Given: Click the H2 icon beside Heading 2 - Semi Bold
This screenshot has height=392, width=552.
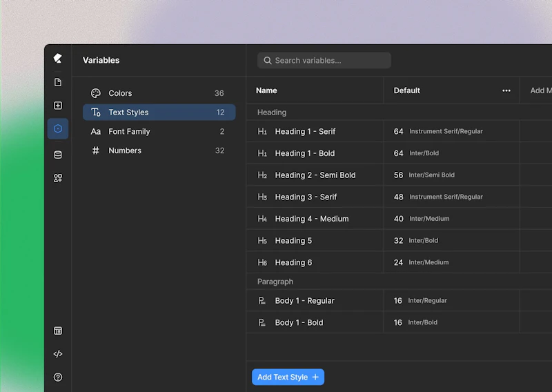Looking at the screenshot, I should pyautogui.click(x=262, y=175).
